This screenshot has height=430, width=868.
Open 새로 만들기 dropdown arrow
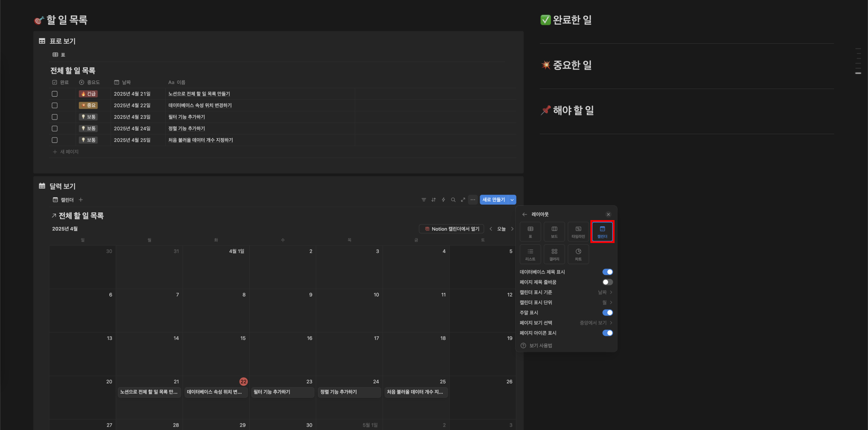(512, 200)
